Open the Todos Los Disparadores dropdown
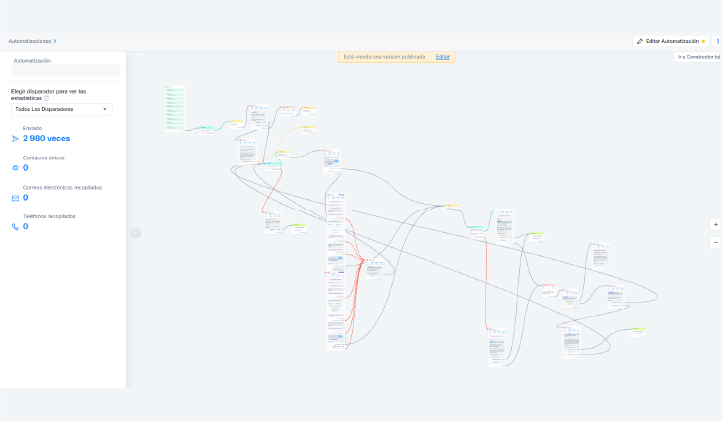 pyautogui.click(x=62, y=109)
